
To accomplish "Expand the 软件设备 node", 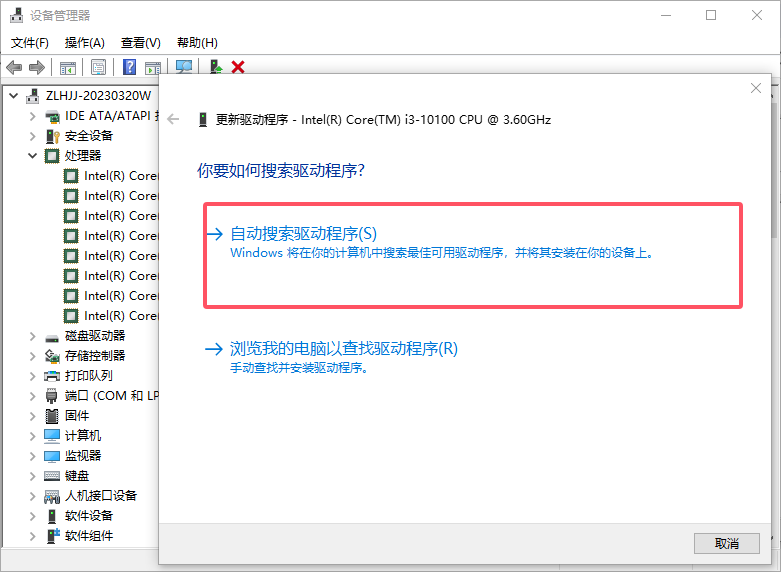I will coord(33,516).
